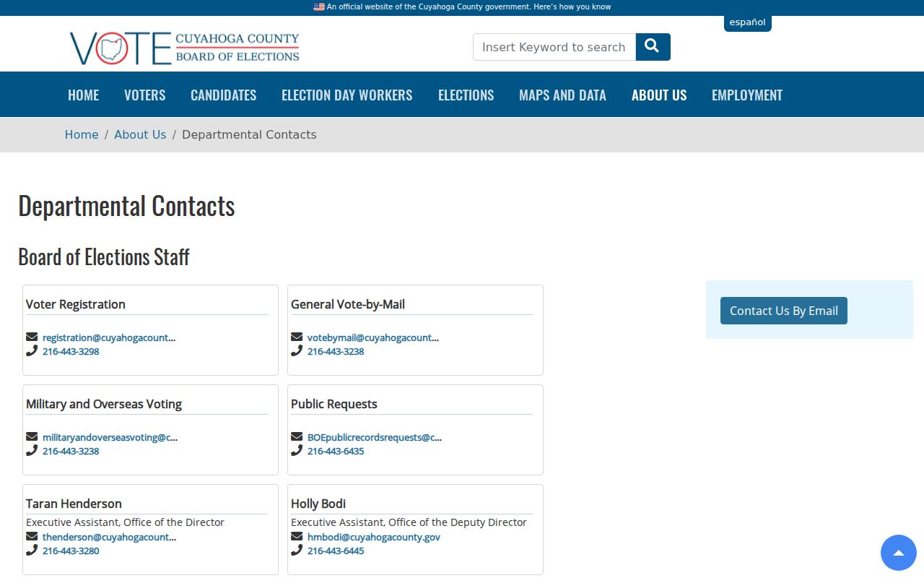Screen dimensions: 924x578
Task: Open the Elections menu
Action: (x=466, y=95)
